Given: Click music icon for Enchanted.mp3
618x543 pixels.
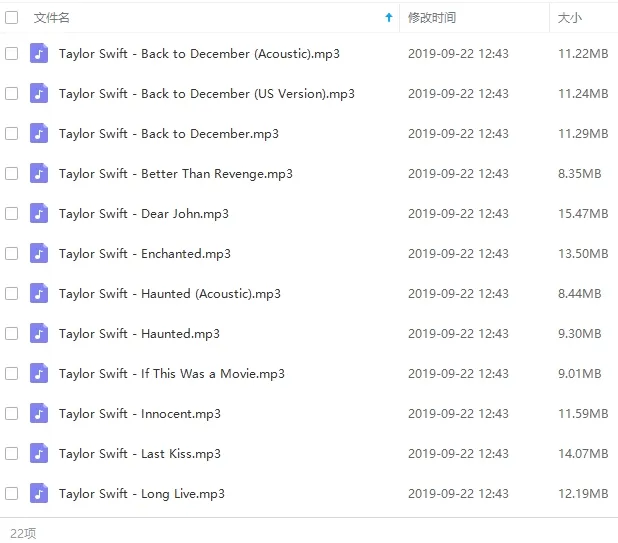Looking at the screenshot, I should point(39,253).
